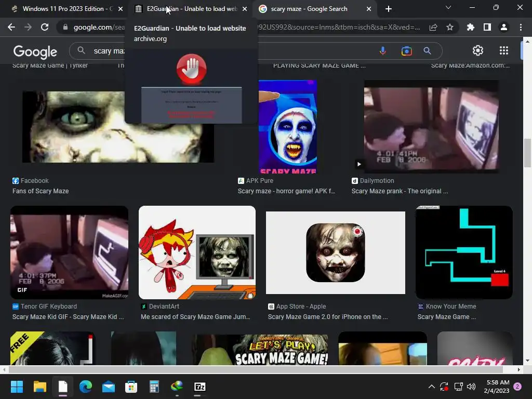
Task: Open the APK Pure scary nun image
Action: pyautogui.click(x=288, y=127)
